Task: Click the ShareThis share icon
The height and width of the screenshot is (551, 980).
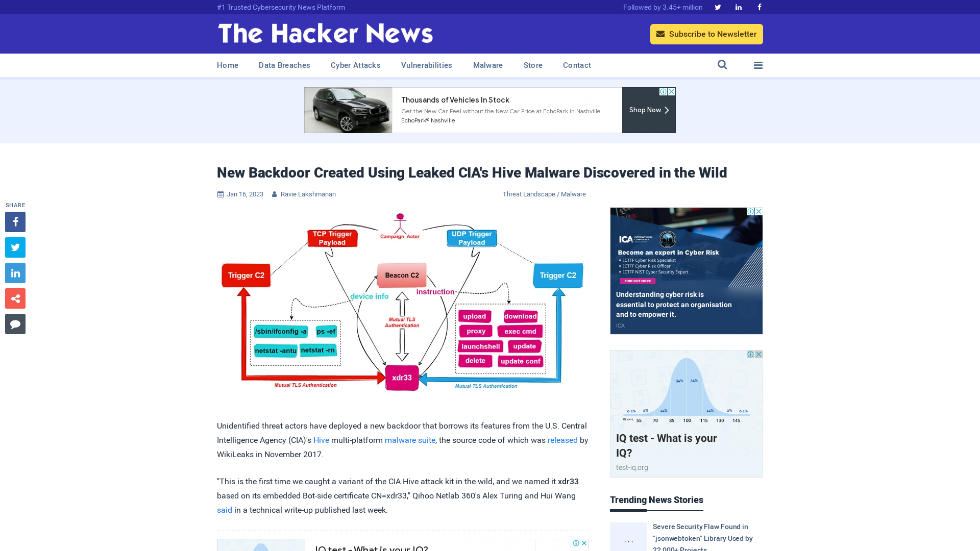Action: [15, 298]
